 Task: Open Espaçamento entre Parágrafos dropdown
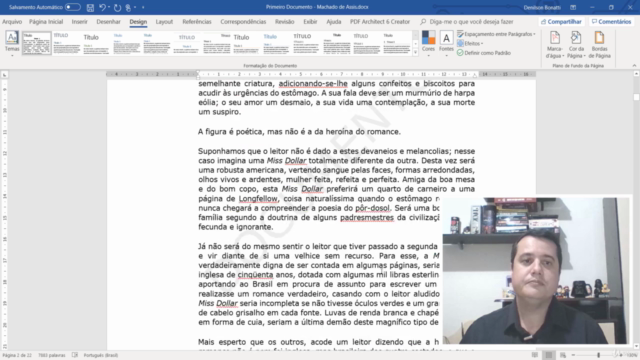pos(496,34)
